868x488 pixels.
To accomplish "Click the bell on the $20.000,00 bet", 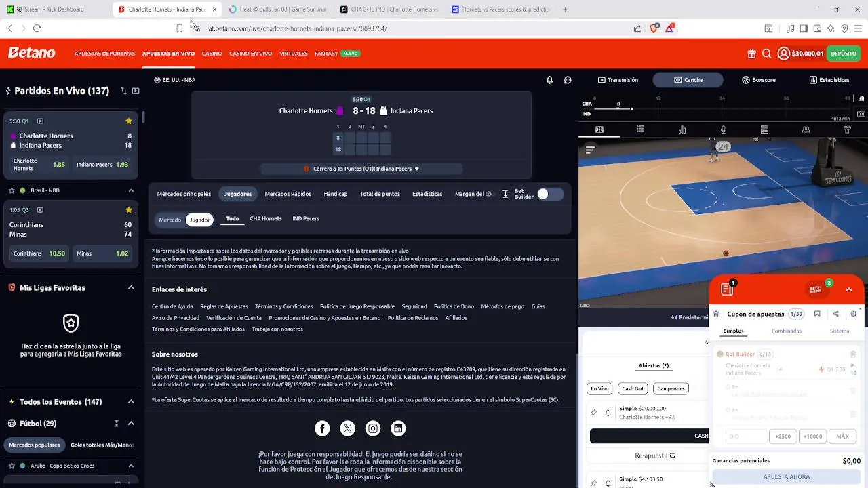I will [x=608, y=413].
